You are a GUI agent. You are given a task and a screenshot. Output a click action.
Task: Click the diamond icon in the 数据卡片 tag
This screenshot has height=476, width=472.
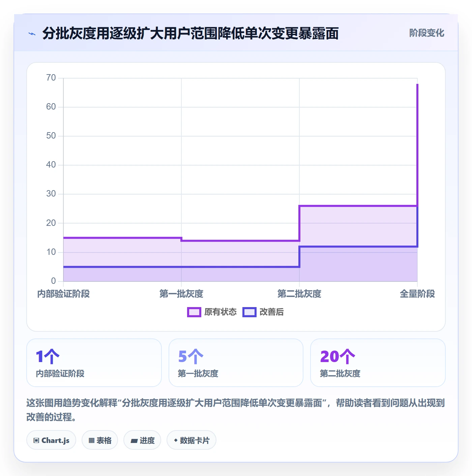pos(176,440)
